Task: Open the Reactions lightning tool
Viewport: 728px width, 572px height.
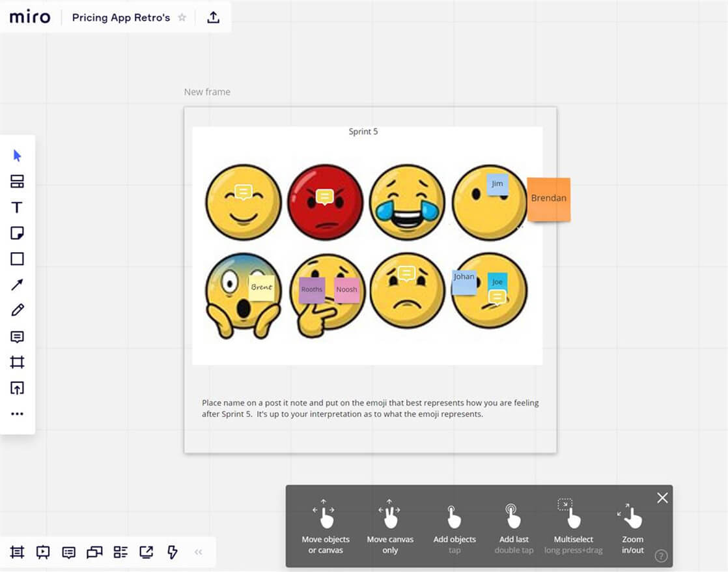Action: coord(172,552)
